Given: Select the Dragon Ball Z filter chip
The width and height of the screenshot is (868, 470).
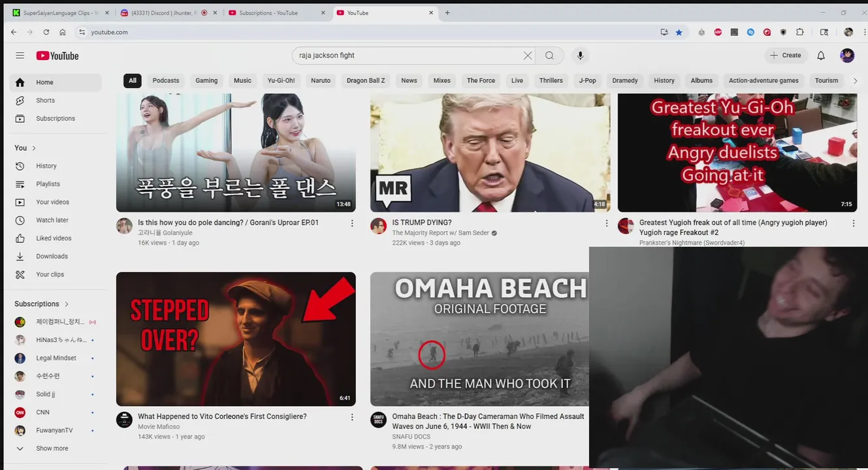Looking at the screenshot, I should pos(366,81).
